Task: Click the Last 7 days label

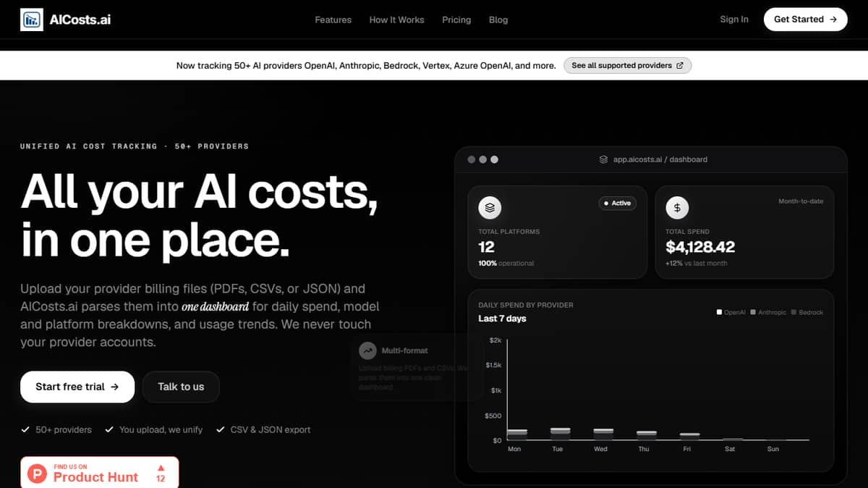Action: (x=502, y=319)
